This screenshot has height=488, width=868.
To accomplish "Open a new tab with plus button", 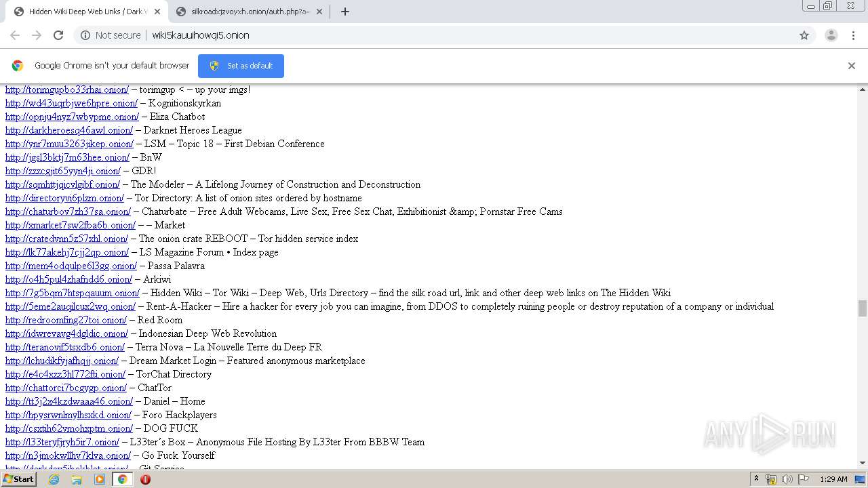I will click(344, 12).
